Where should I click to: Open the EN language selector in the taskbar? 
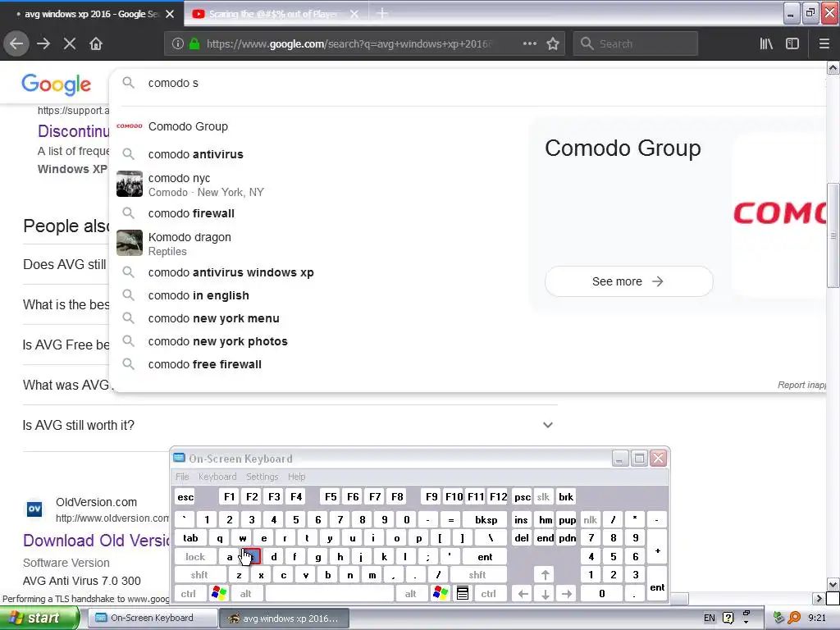pyautogui.click(x=710, y=618)
